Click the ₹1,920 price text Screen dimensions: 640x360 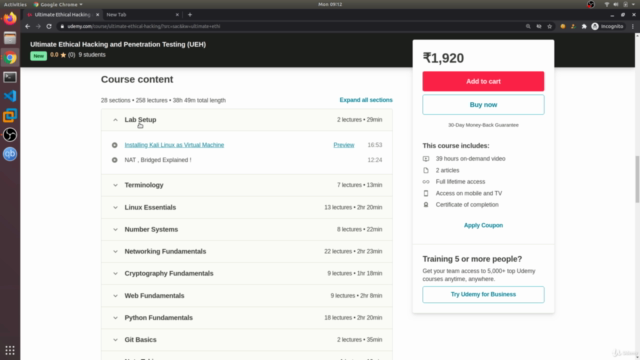point(443,58)
